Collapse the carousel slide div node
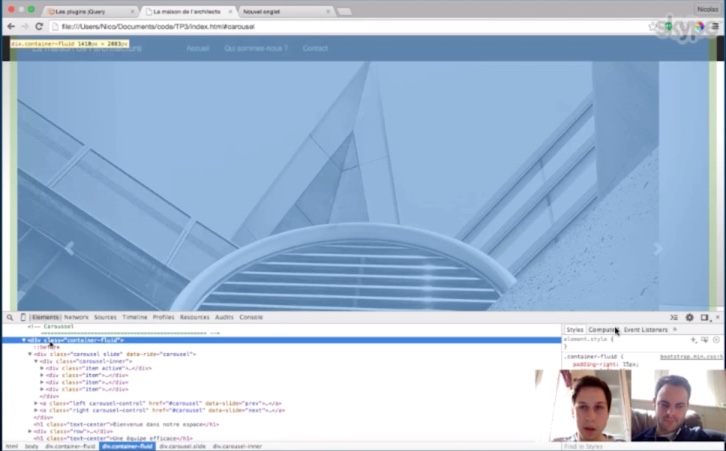Viewport: 726px width, 451px height. (30, 354)
